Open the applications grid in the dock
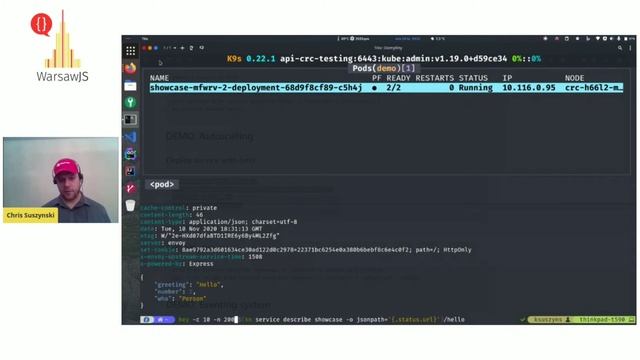 (x=131, y=51)
